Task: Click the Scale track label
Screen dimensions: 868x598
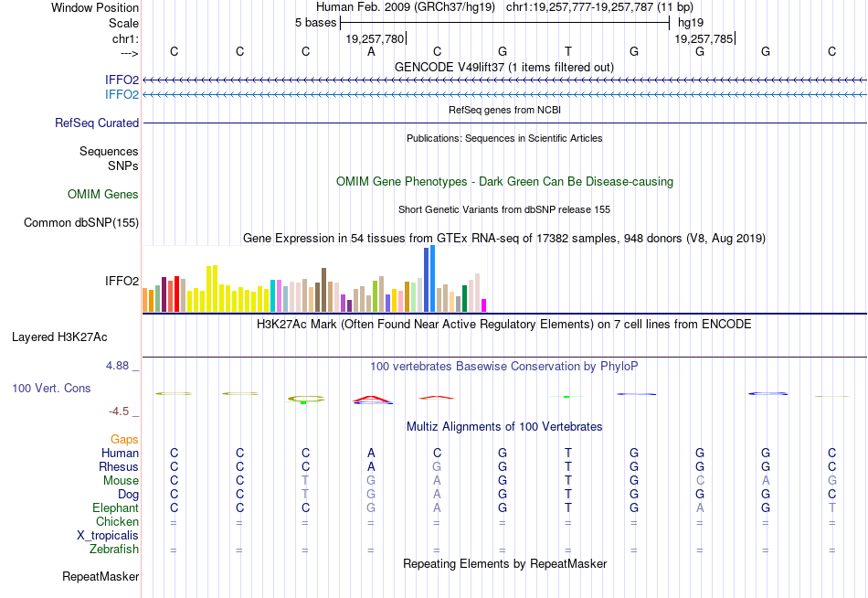Action: (123, 23)
